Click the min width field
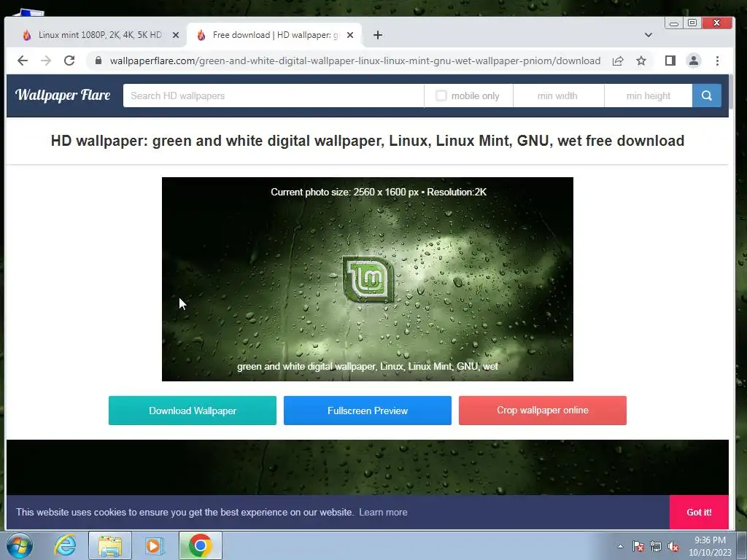 558,96
